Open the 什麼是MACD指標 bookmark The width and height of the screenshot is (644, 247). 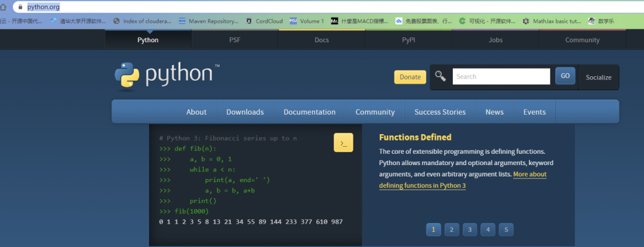(359, 21)
